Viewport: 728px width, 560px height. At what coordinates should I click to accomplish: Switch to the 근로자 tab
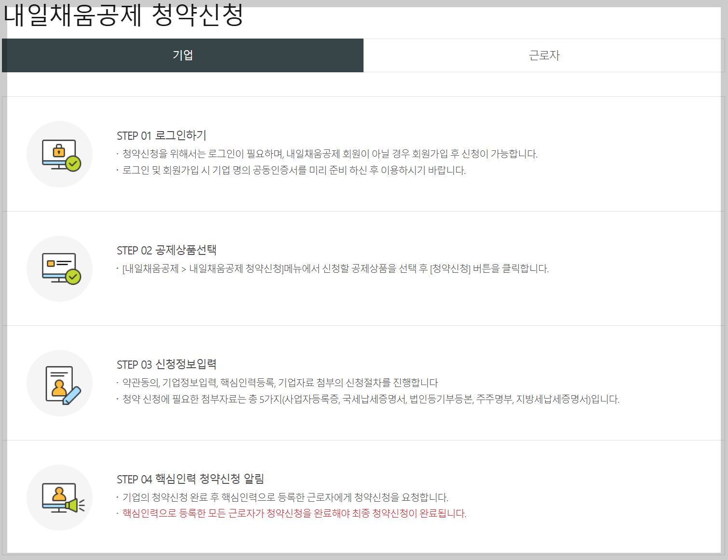point(545,55)
